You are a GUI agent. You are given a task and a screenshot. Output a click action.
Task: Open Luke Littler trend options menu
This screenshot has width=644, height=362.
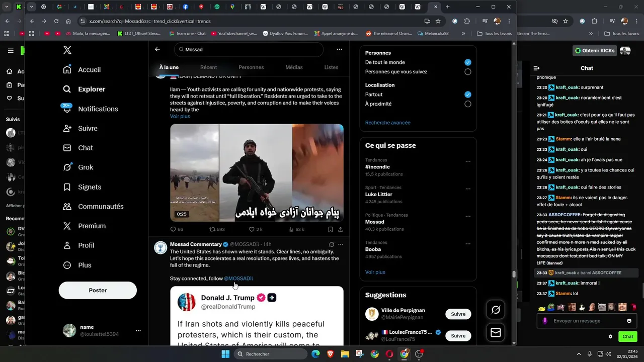pyautogui.click(x=468, y=189)
